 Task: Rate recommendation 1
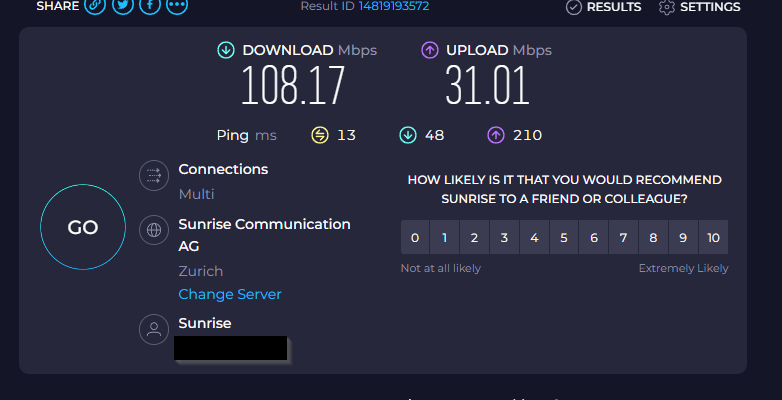[x=444, y=237]
